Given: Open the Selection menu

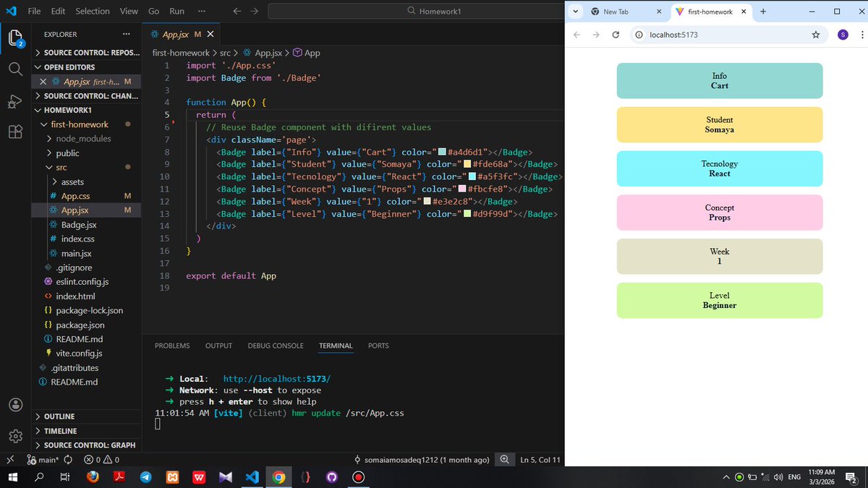Looking at the screenshot, I should [93, 12].
